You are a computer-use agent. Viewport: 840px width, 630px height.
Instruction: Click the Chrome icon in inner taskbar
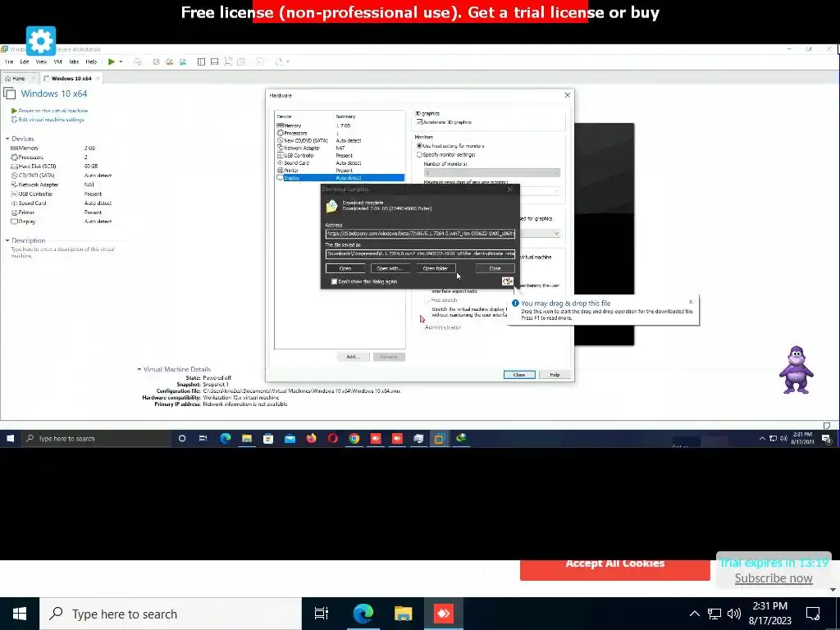[354, 438]
